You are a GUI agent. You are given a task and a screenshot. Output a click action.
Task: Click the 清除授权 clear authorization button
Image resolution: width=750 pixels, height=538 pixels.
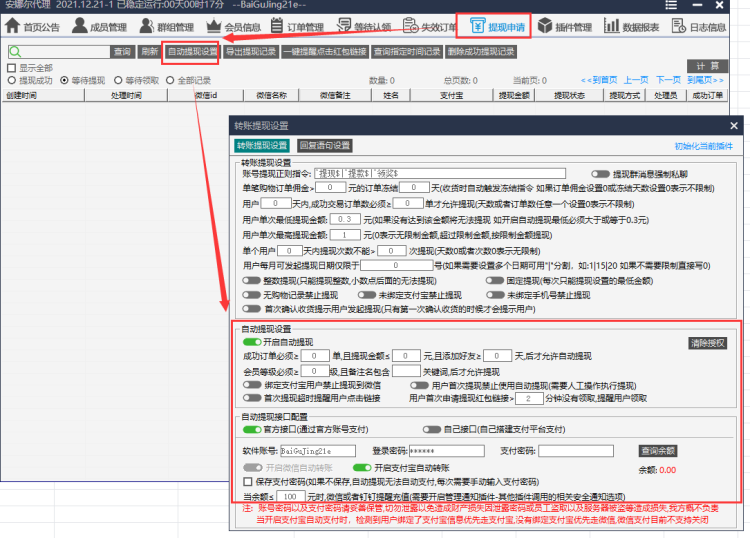click(707, 342)
